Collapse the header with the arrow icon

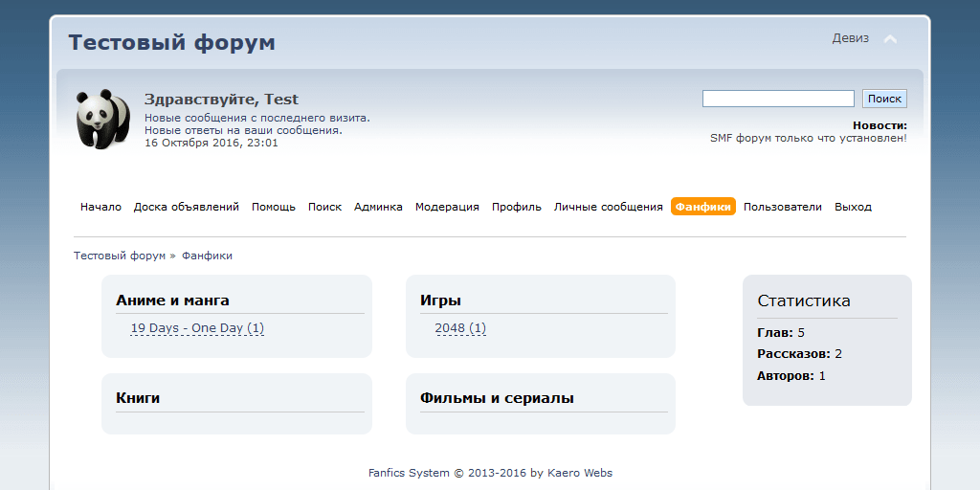point(890,39)
